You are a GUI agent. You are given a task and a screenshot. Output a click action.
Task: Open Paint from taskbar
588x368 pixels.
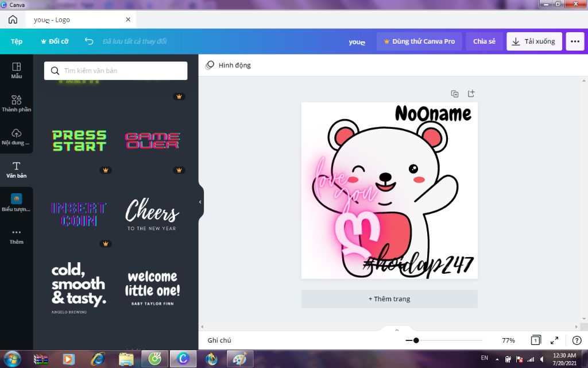[x=240, y=359]
